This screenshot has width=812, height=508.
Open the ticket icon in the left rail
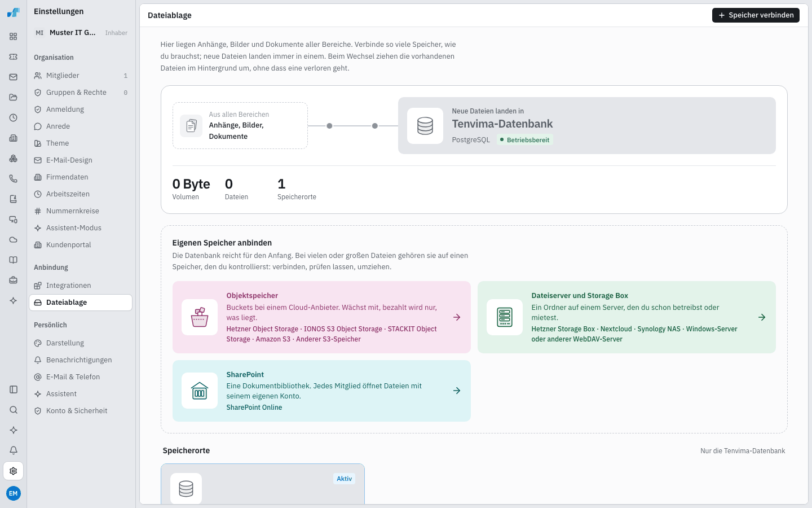click(14, 57)
